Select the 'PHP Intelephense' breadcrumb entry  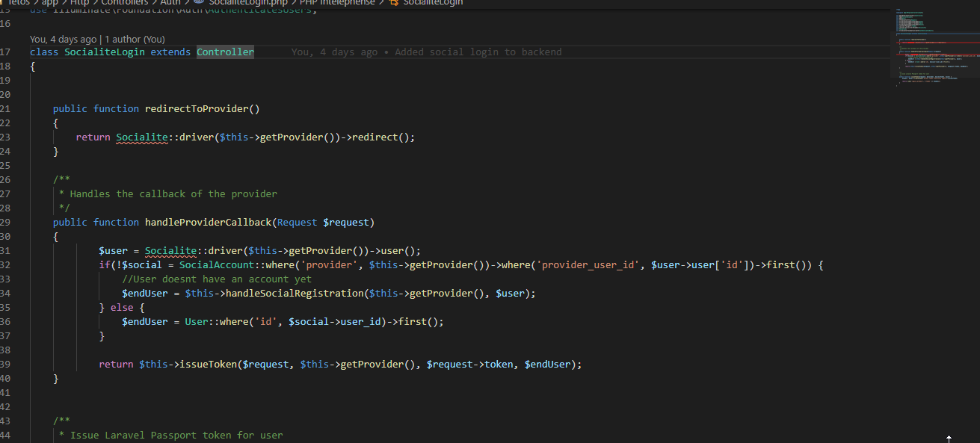339,3
